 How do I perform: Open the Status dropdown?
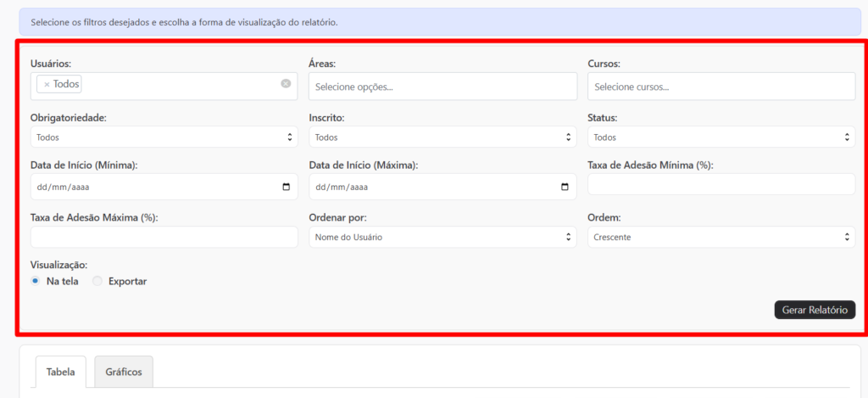pyautogui.click(x=721, y=137)
